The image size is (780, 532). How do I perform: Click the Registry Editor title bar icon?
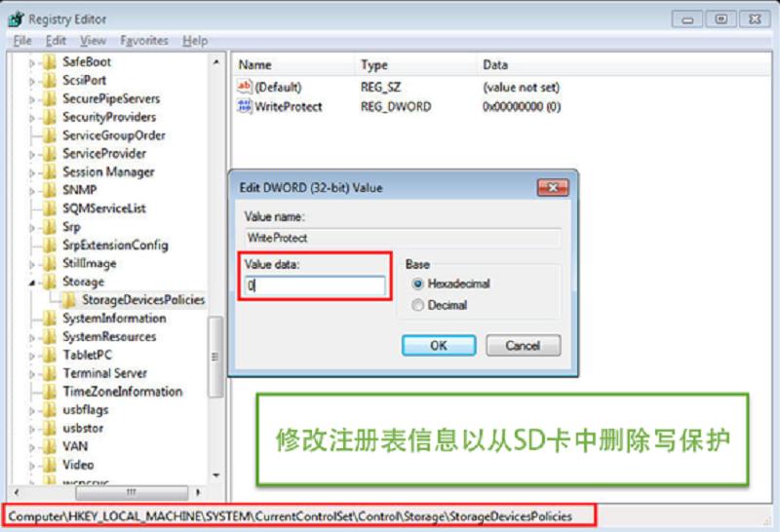[x=16, y=19]
